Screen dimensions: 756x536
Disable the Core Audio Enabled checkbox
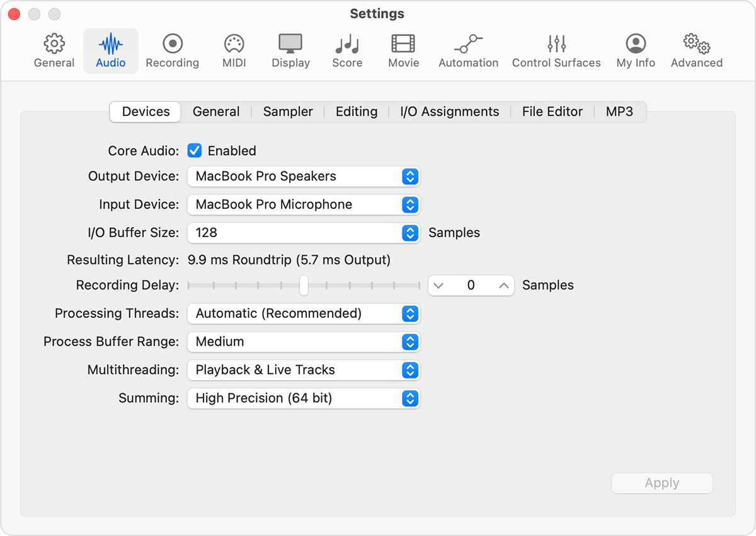[195, 151]
